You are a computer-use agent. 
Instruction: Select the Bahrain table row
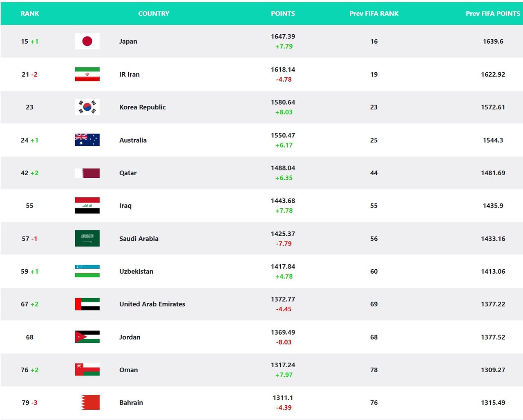(x=261, y=402)
